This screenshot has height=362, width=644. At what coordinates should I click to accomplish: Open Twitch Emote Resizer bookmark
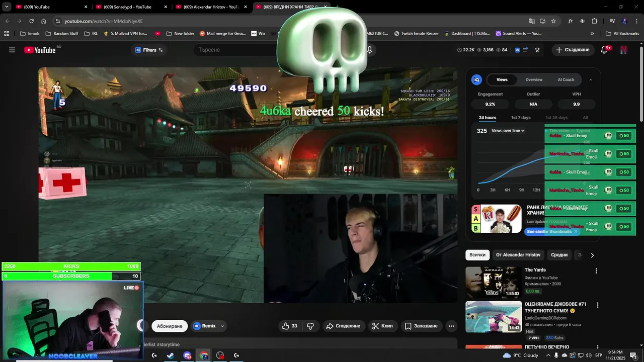(x=417, y=34)
